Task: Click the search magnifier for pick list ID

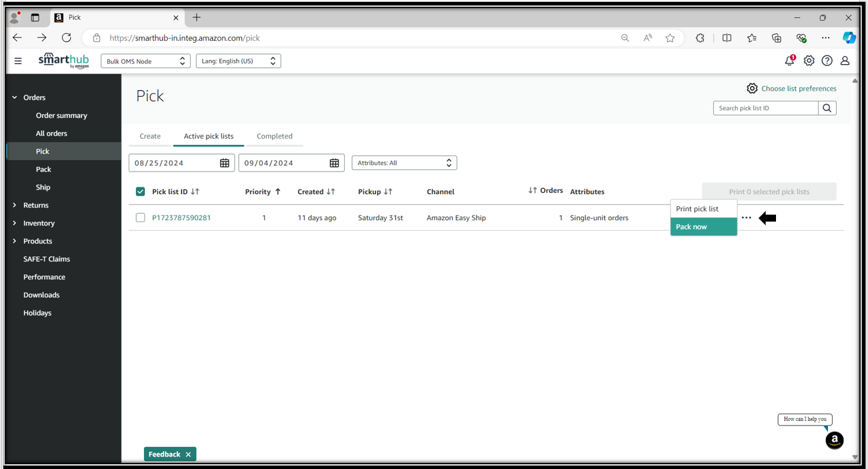Action: (x=827, y=108)
